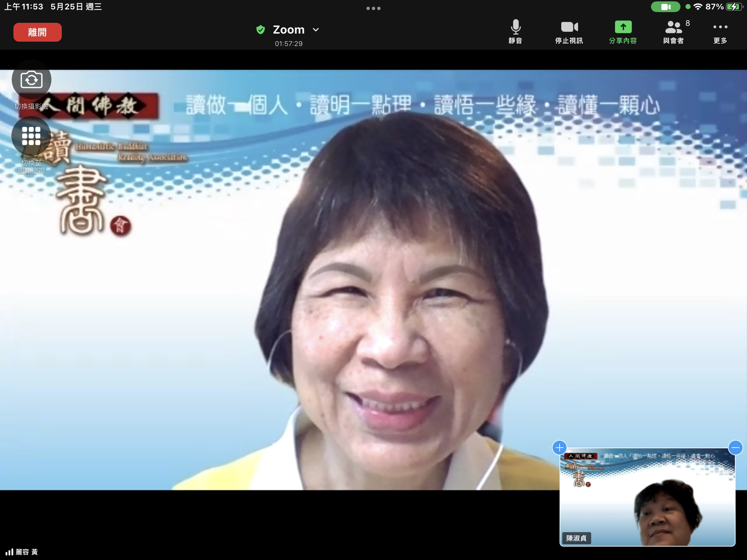Tap the Wi-Fi status icon
Viewport: 747px width, 560px height.
coord(698,7)
